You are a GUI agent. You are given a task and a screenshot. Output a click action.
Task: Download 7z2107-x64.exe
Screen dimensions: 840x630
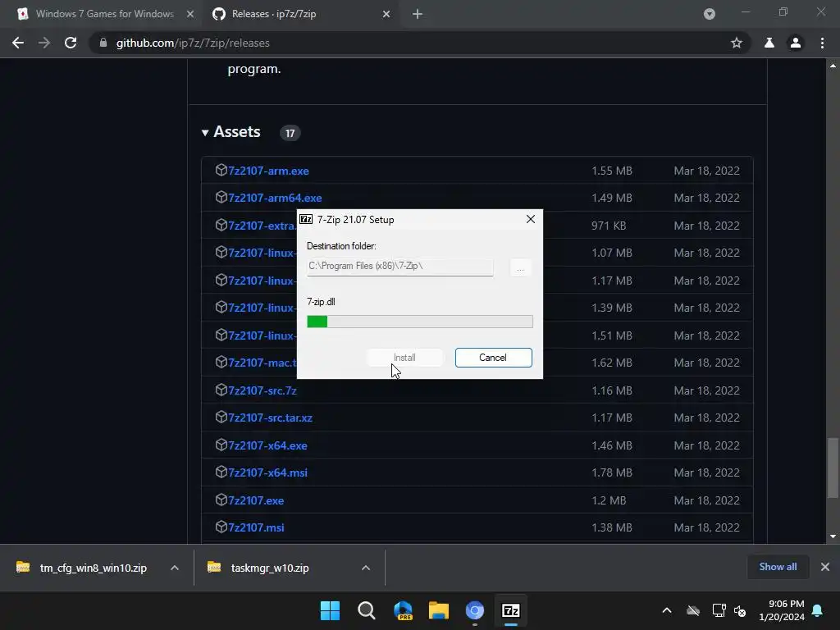coord(268,445)
